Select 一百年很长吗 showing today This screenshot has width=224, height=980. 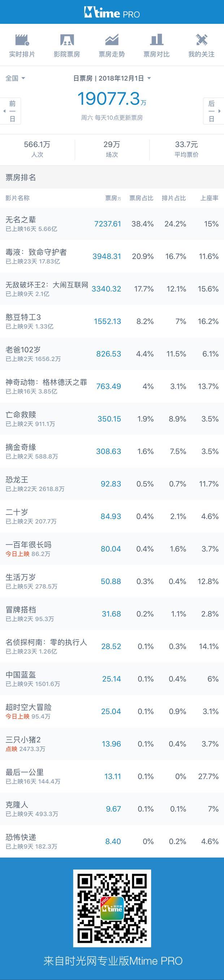112,548
